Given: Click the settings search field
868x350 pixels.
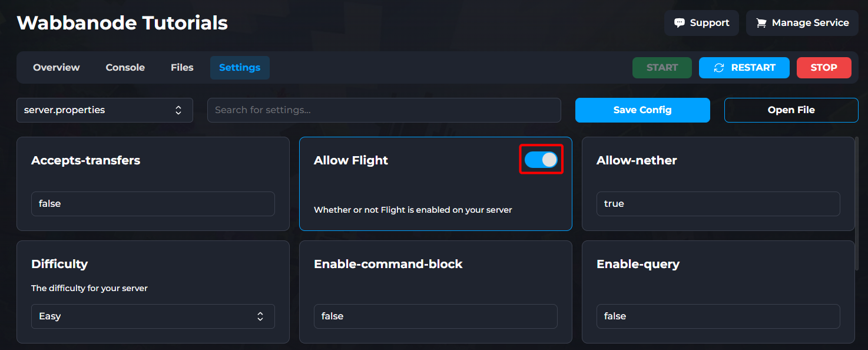Looking at the screenshot, I should (384, 110).
